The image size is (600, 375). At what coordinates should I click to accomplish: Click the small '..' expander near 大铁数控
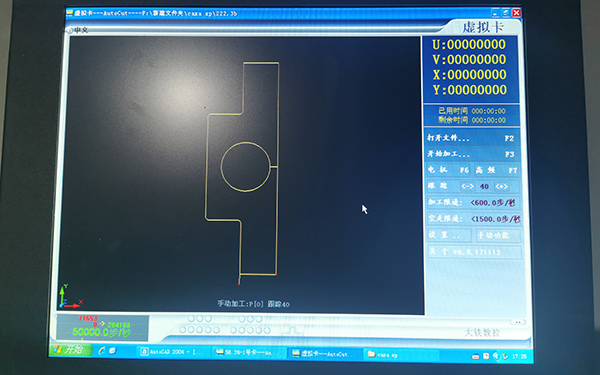click(518, 322)
